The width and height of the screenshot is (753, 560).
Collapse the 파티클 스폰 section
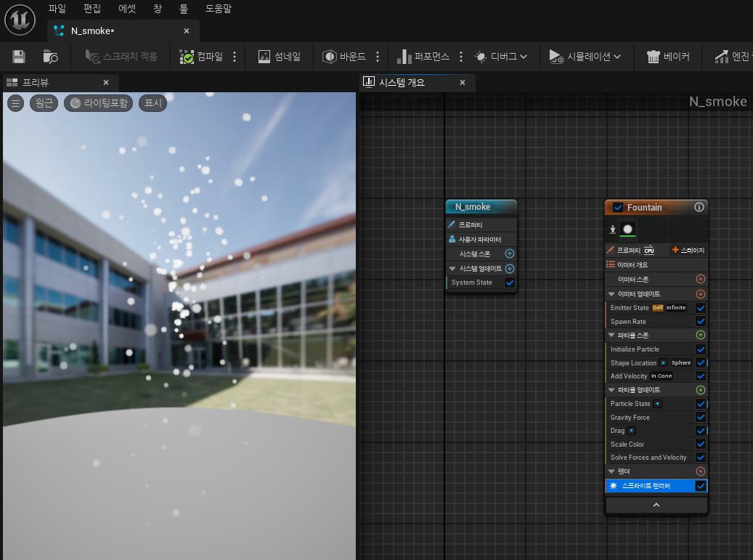(x=611, y=336)
